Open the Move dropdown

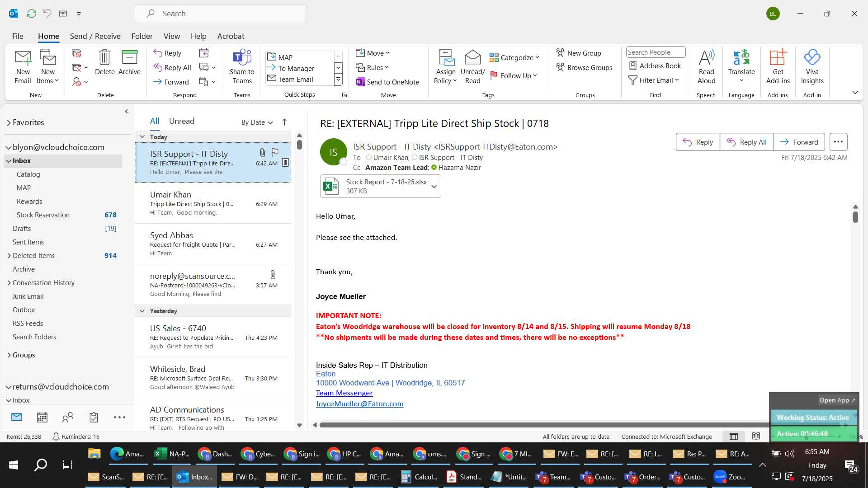[373, 53]
